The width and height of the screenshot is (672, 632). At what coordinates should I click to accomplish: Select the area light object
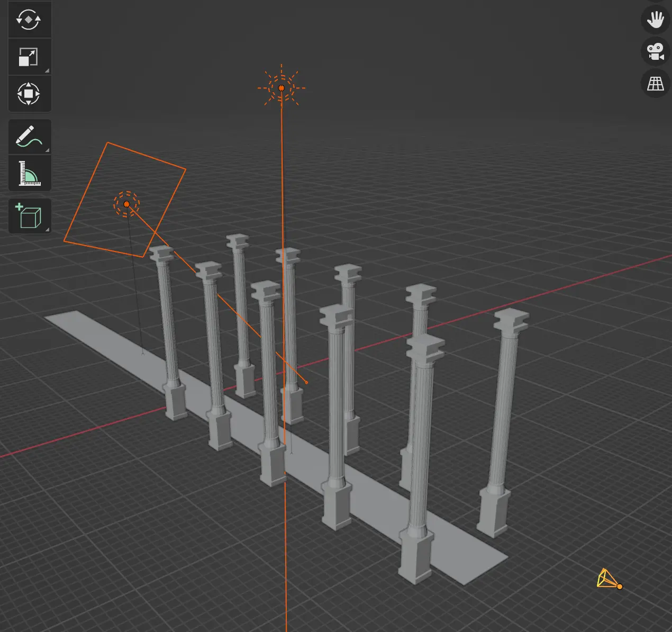pos(126,204)
